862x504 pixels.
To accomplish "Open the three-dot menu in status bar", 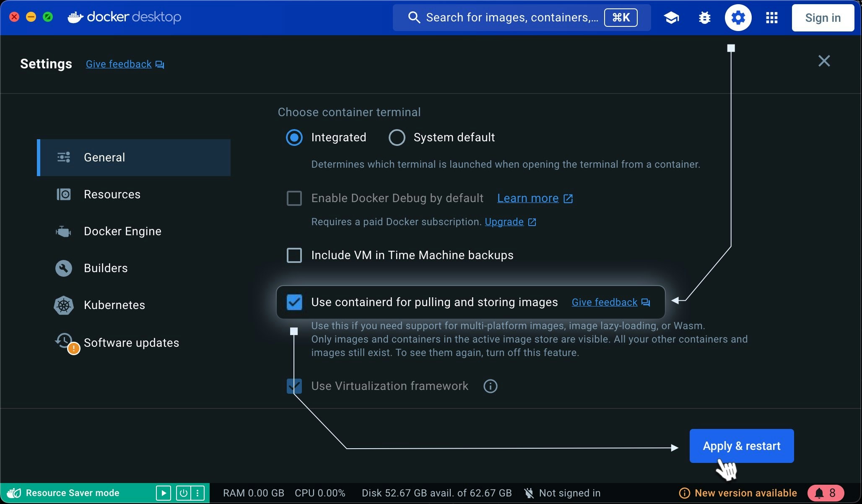I will click(197, 493).
